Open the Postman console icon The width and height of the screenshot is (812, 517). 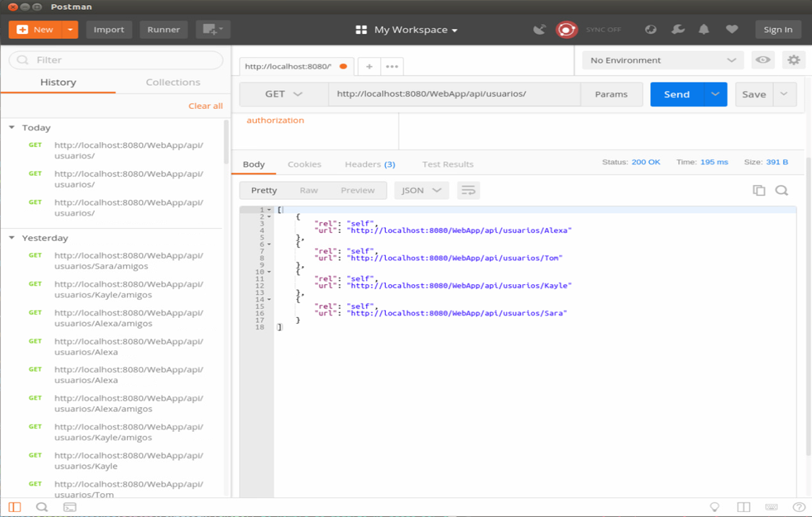[x=69, y=507]
